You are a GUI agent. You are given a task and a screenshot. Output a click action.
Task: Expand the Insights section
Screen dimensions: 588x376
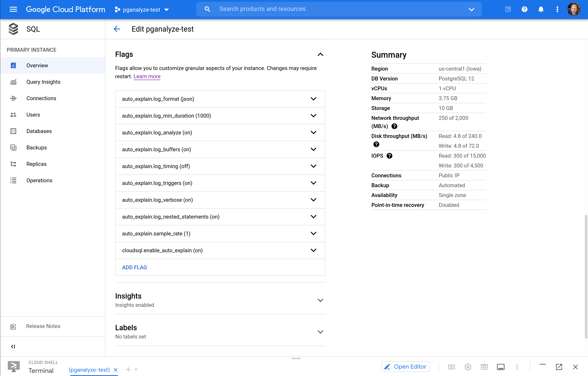point(320,300)
